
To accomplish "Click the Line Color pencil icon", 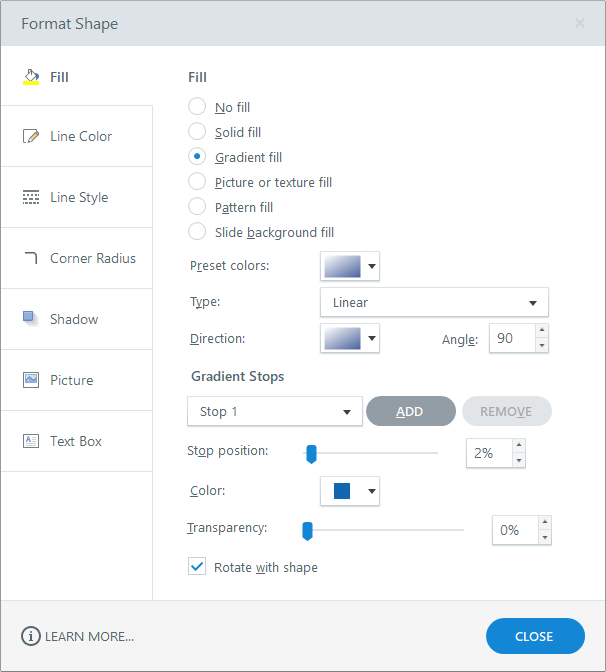I will pos(31,136).
